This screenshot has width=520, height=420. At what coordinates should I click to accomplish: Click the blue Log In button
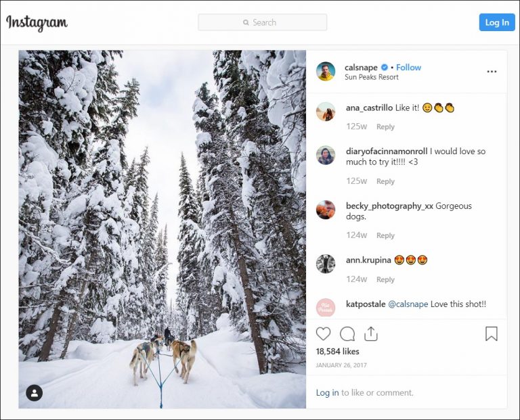[496, 22]
